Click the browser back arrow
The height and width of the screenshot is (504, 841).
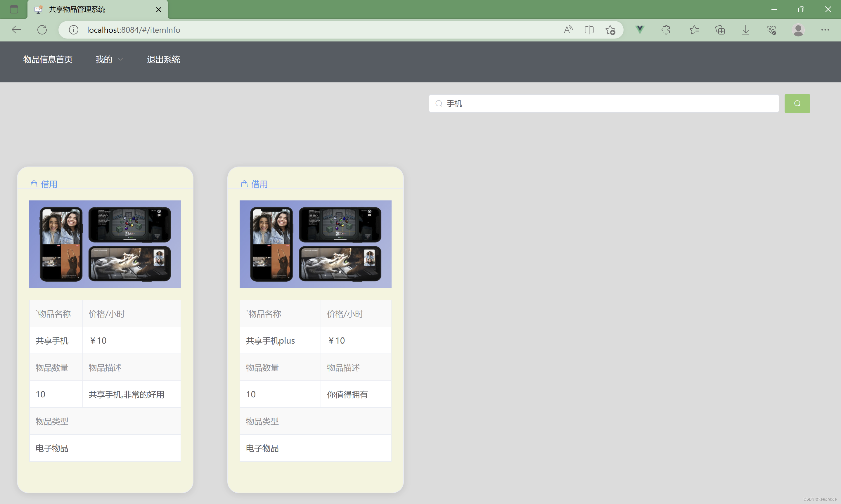click(x=16, y=30)
